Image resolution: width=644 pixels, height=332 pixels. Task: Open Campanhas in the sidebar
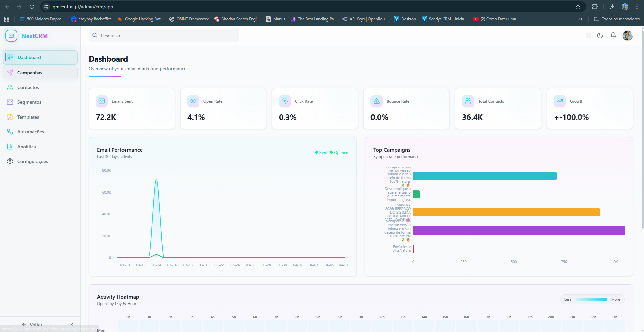coord(30,73)
